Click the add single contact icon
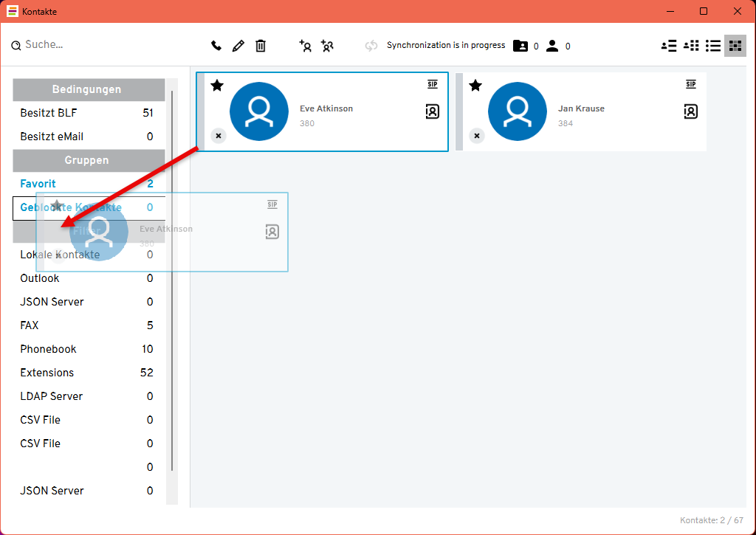The height and width of the screenshot is (535, 756). coord(305,46)
